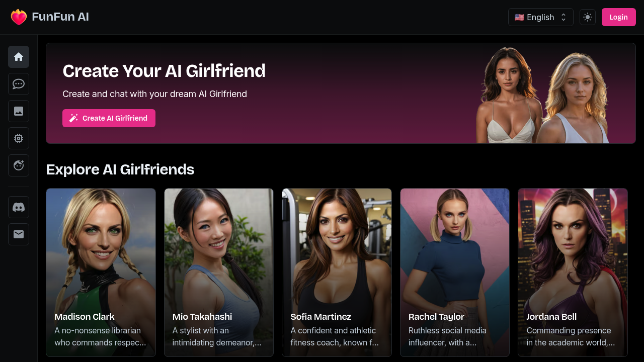
Task: Open the chat bubble sidebar icon
Action: 19,84
